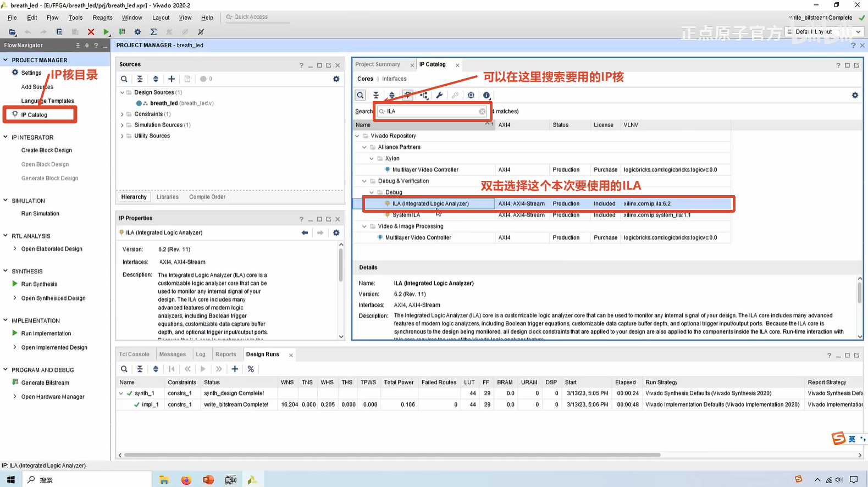Open Firefox from the taskbar

point(186,480)
